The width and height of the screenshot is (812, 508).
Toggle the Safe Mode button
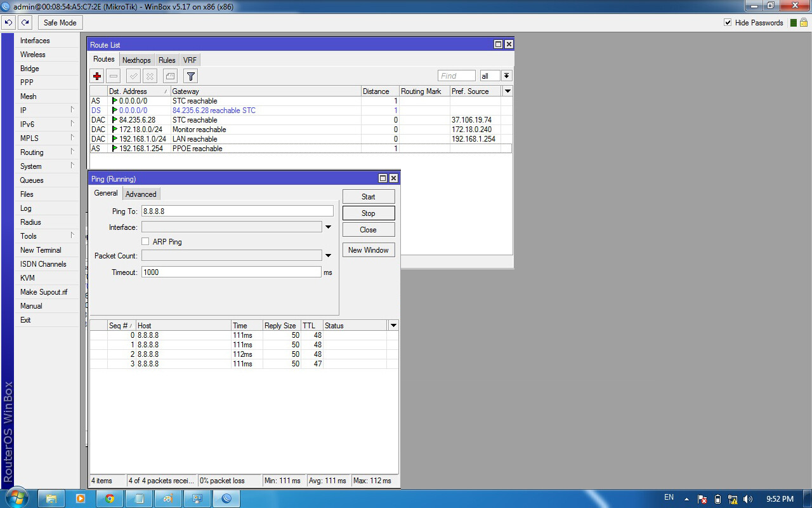[60, 23]
